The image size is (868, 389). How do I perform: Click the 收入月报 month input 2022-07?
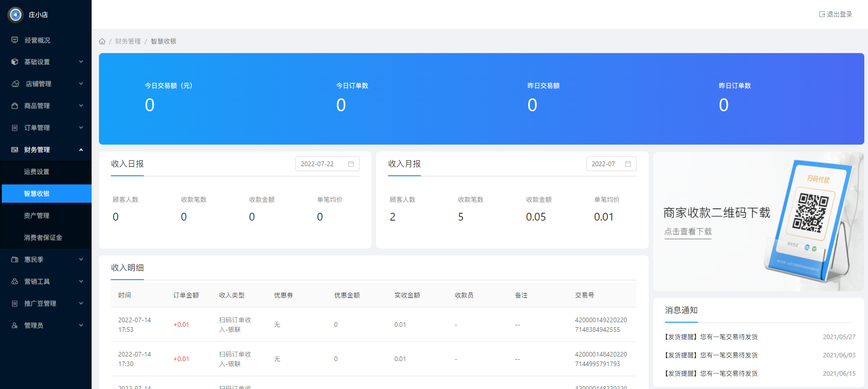coord(611,164)
